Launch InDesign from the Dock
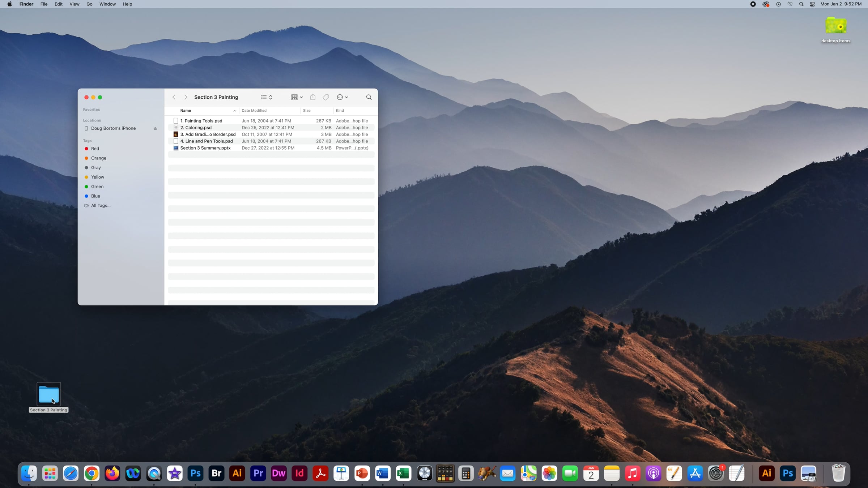Screen dimensions: 868x488 point(300,473)
